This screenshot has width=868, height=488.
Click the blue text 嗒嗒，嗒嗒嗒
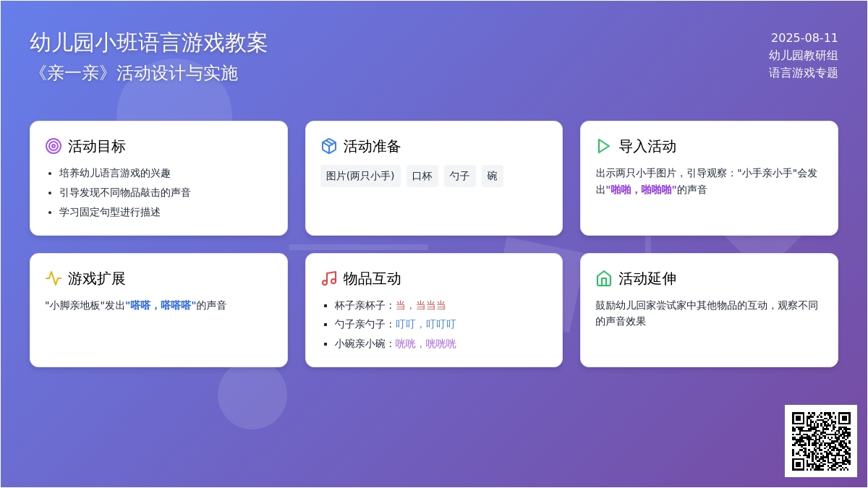coord(161,305)
